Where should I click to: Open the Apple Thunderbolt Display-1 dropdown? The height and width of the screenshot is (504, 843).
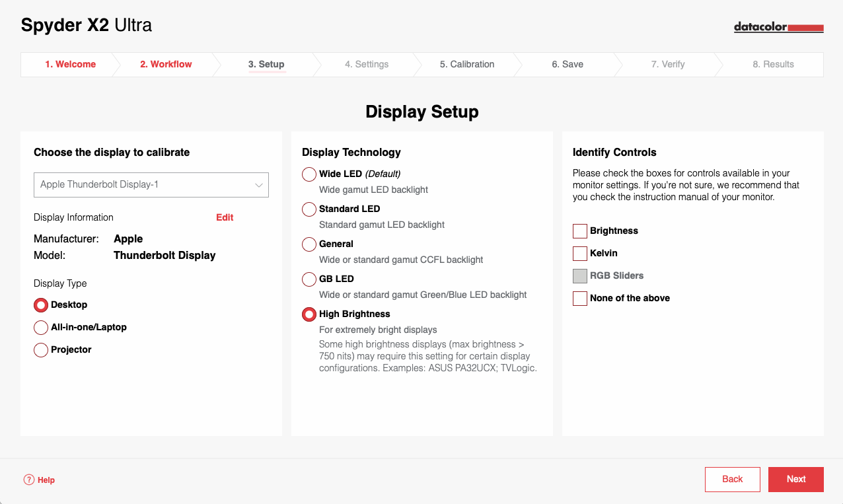coord(151,185)
